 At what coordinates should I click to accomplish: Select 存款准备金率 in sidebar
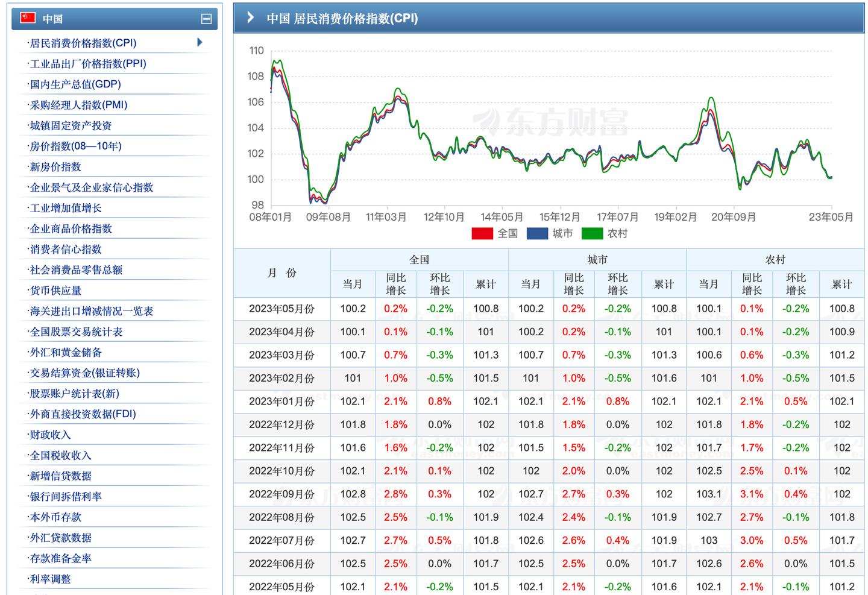click(61, 558)
